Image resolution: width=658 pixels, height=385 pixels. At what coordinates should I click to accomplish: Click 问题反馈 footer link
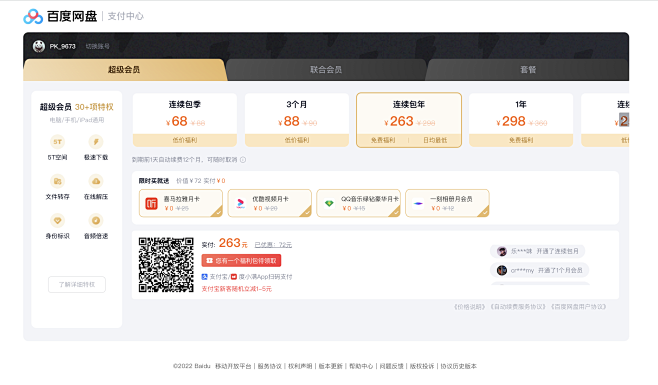tap(392, 366)
